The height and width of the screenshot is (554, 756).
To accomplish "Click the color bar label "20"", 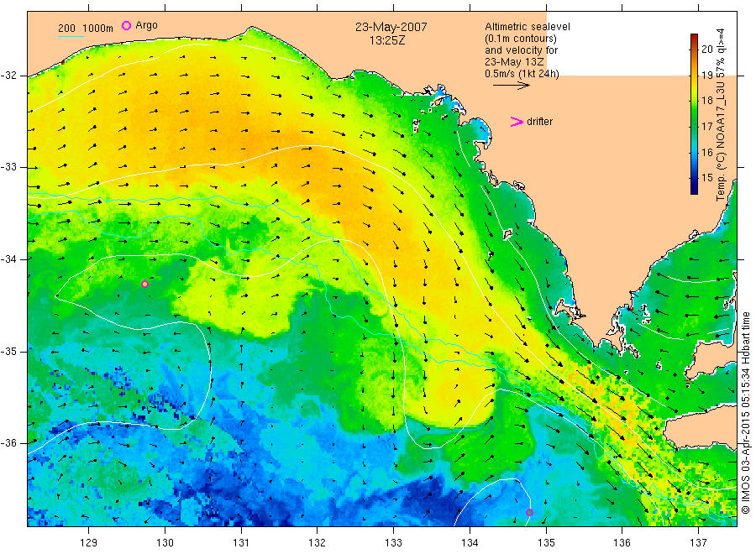I will [706, 49].
